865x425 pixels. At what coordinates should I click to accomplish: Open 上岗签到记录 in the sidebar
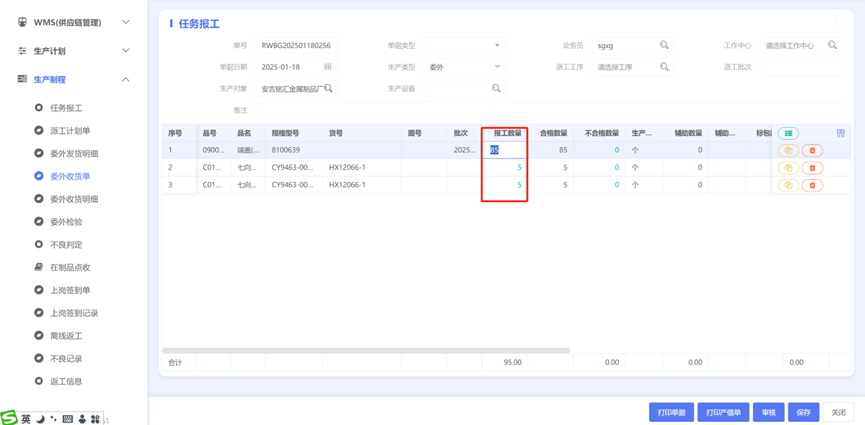point(74,313)
